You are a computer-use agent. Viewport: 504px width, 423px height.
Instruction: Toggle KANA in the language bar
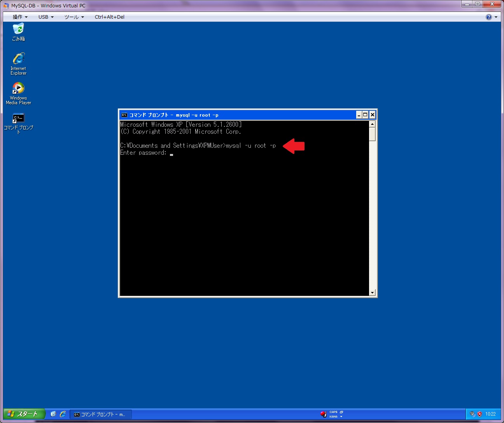[x=333, y=416]
